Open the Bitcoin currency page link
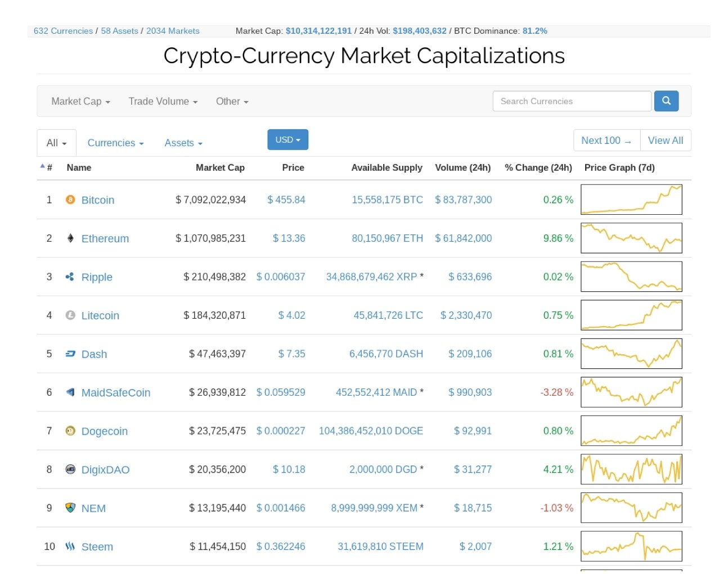 coord(98,200)
